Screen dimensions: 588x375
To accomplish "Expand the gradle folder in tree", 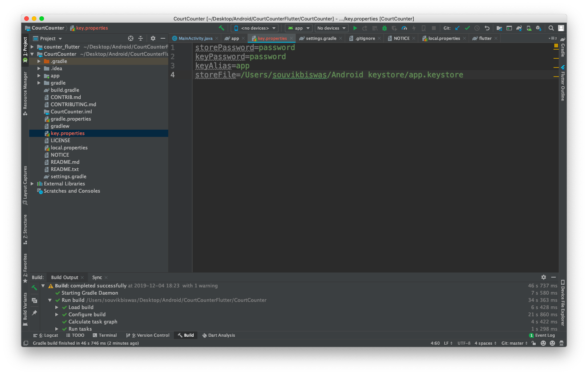I will pos(39,83).
